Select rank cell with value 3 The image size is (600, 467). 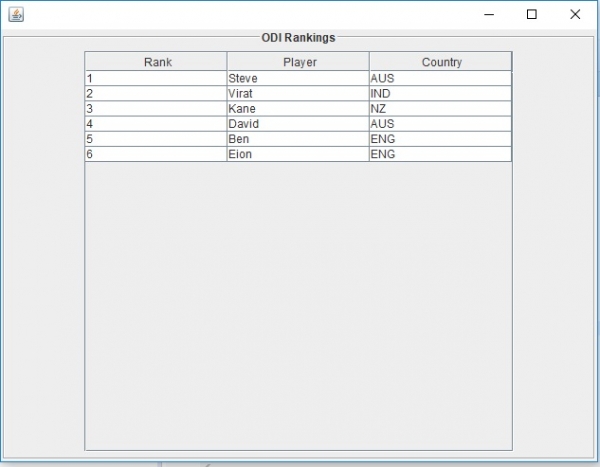point(156,109)
